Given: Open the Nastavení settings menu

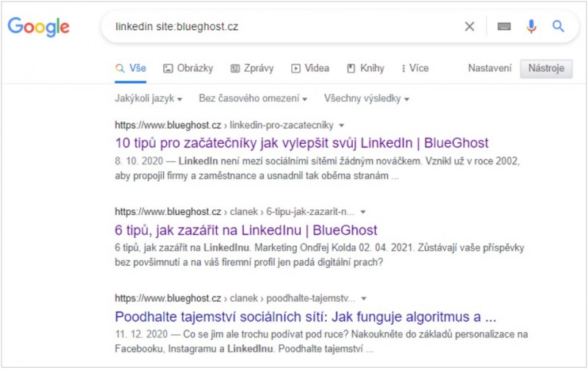Looking at the screenshot, I should point(490,68).
